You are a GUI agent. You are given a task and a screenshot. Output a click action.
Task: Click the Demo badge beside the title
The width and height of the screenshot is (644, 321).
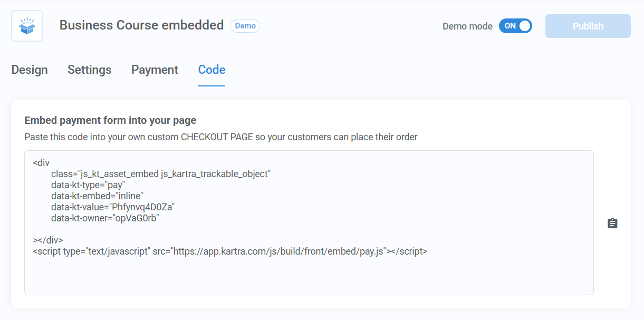pyautogui.click(x=245, y=26)
